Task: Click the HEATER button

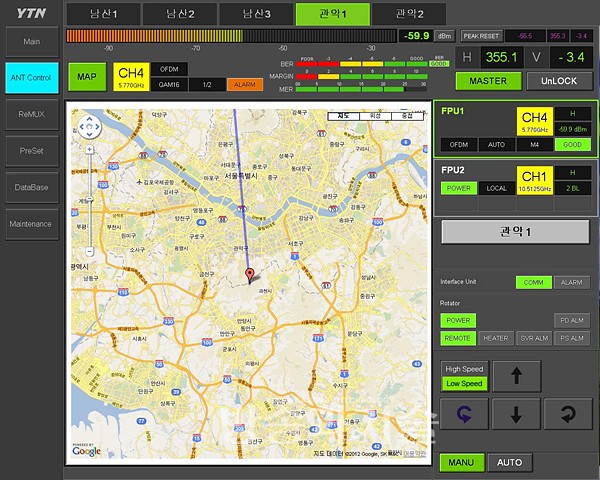Action: [496, 338]
